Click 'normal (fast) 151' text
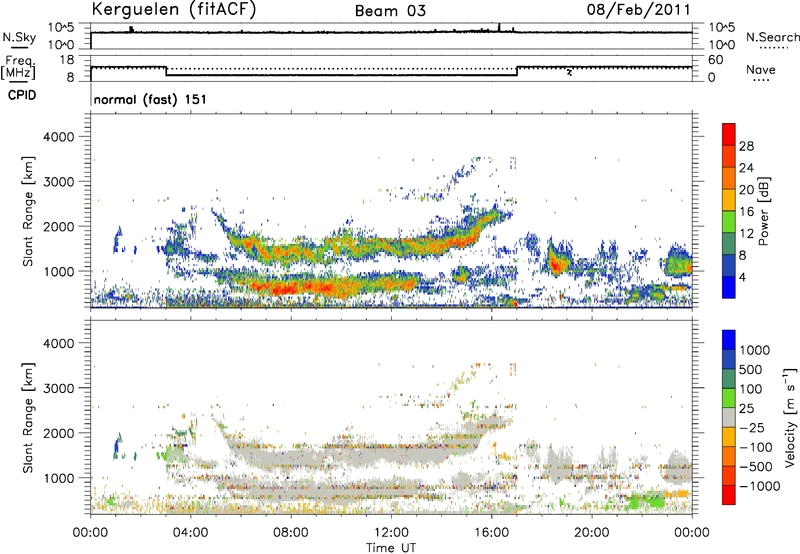The height and width of the screenshot is (554, 800). point(150,99)
